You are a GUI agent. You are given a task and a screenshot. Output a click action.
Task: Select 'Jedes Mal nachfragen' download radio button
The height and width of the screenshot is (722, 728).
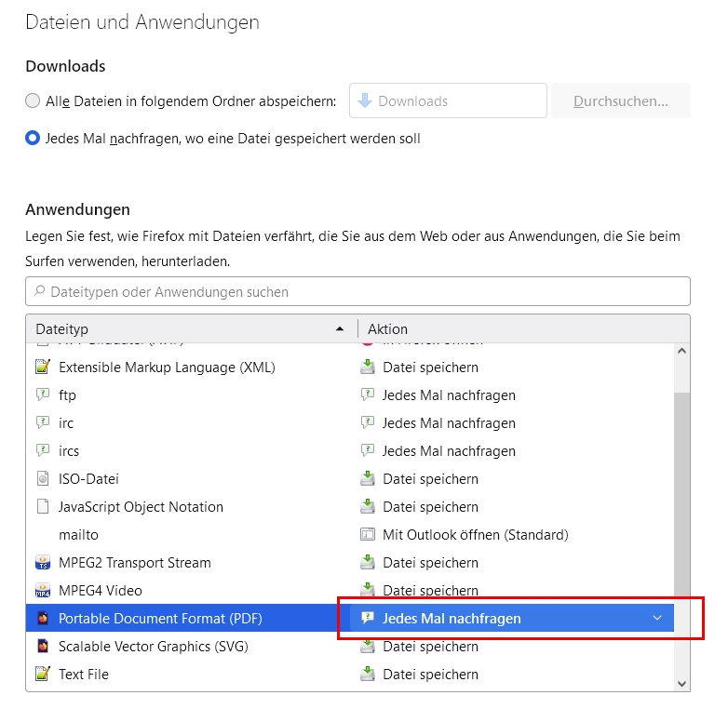34,139
